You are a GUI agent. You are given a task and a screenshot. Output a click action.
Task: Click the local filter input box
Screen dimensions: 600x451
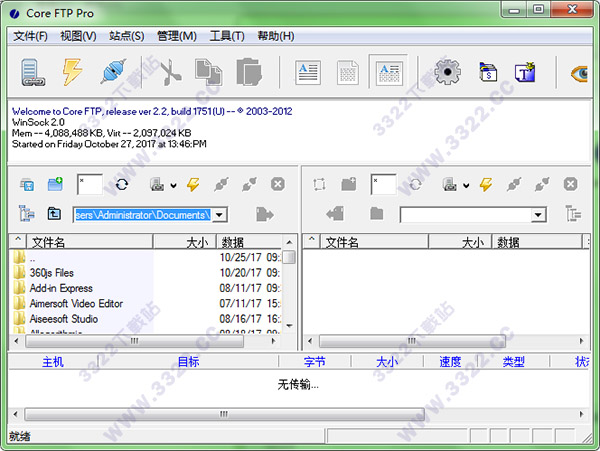tap(90, 185)
